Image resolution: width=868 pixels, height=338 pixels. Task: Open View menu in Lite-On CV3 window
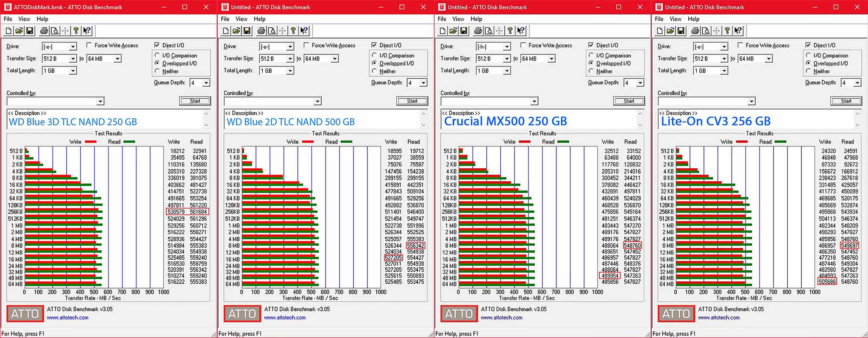click(675, 19)
